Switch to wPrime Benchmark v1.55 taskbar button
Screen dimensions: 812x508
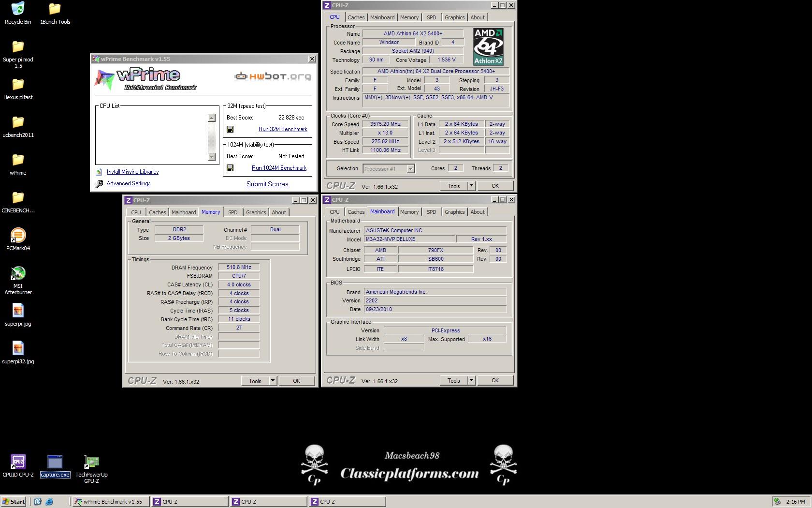(x=110, y=502)
